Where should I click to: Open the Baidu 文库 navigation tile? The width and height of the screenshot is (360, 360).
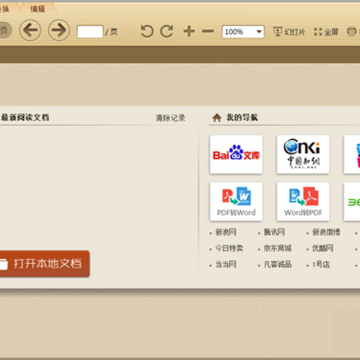(236, 154)
